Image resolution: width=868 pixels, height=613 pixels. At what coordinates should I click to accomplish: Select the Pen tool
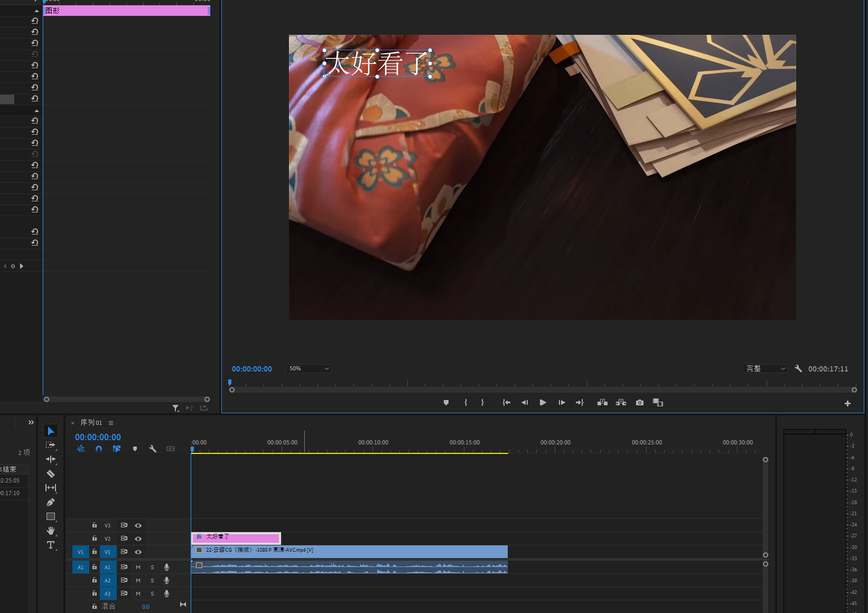point(51,502)
